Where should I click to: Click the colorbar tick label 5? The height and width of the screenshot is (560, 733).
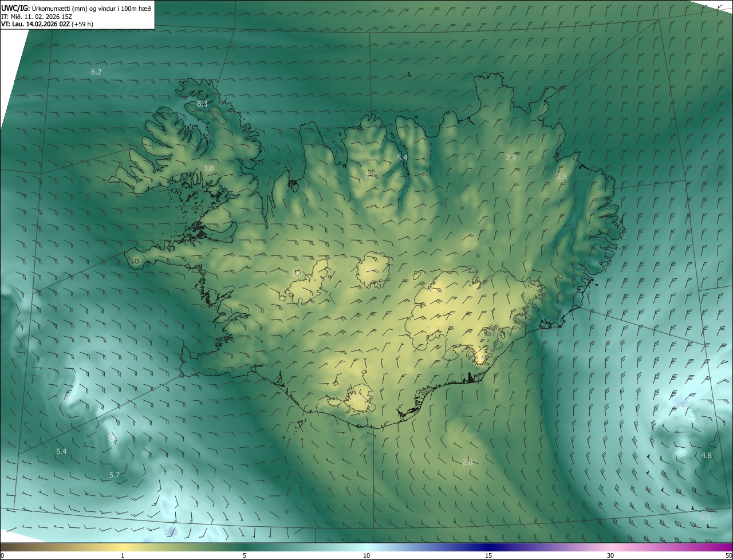(245, 555)
